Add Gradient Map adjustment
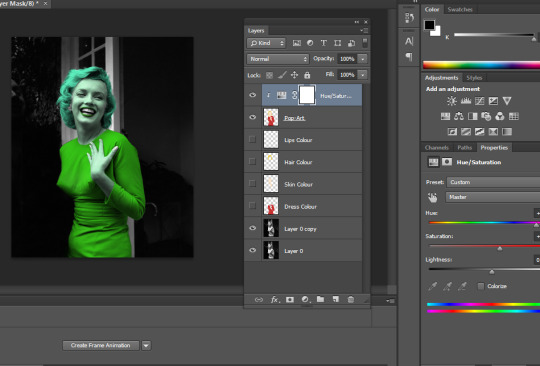The image size is (540, 366). 507,132
